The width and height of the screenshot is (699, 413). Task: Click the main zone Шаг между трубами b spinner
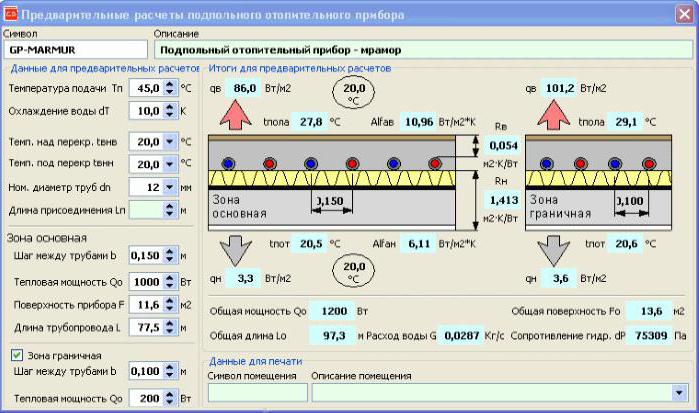click(x=168, y=256)
